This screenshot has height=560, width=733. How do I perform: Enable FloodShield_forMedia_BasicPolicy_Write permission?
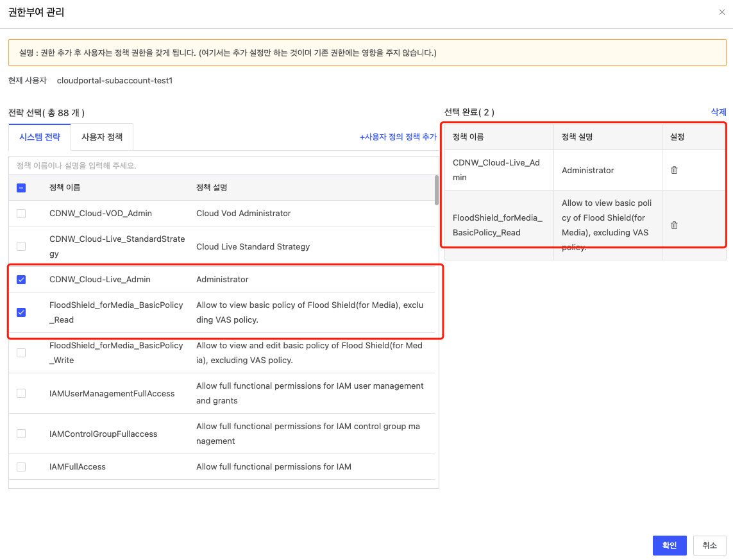[x=21, y=353]
